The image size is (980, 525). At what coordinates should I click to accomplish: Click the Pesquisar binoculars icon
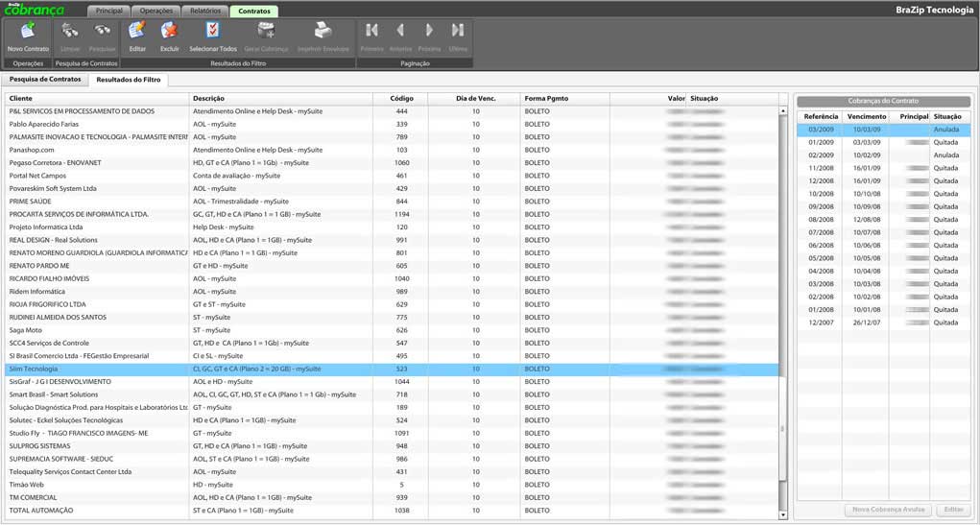103,31
